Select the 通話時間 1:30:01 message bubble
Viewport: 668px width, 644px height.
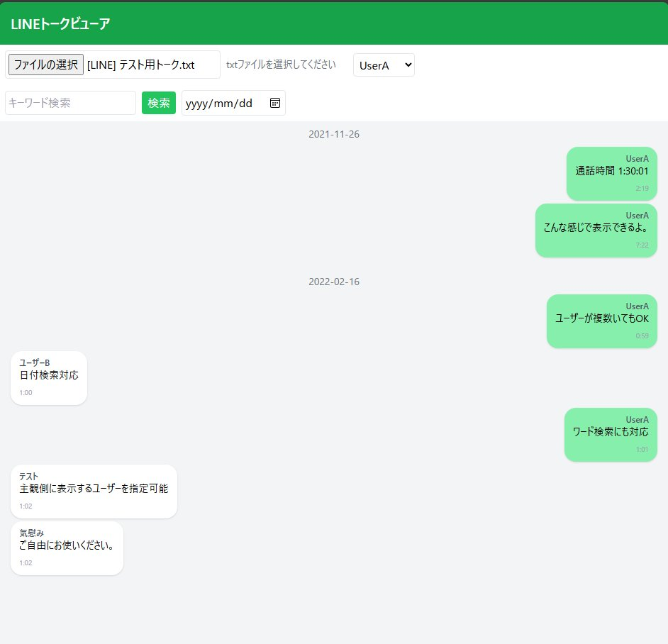tap(611, 173)
